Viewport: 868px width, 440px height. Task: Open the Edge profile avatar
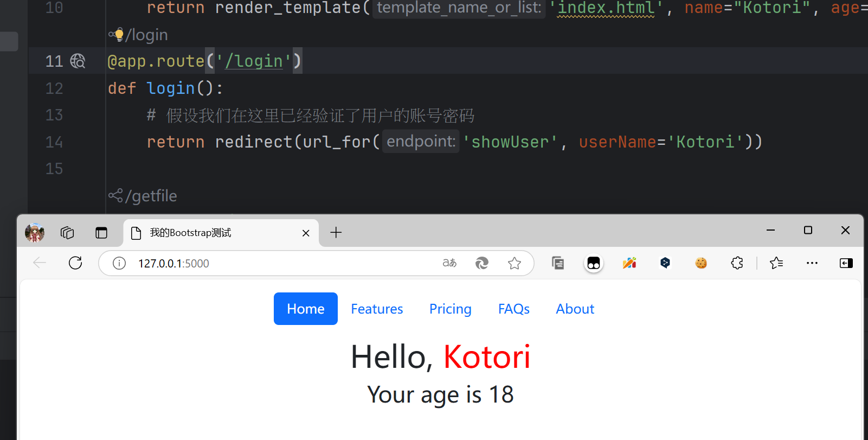click(x=35, y=233)
